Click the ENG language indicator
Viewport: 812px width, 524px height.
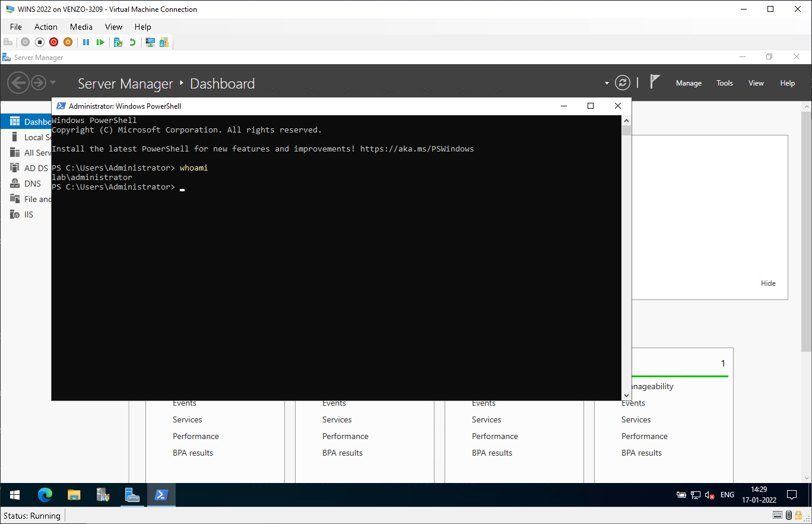727,495
